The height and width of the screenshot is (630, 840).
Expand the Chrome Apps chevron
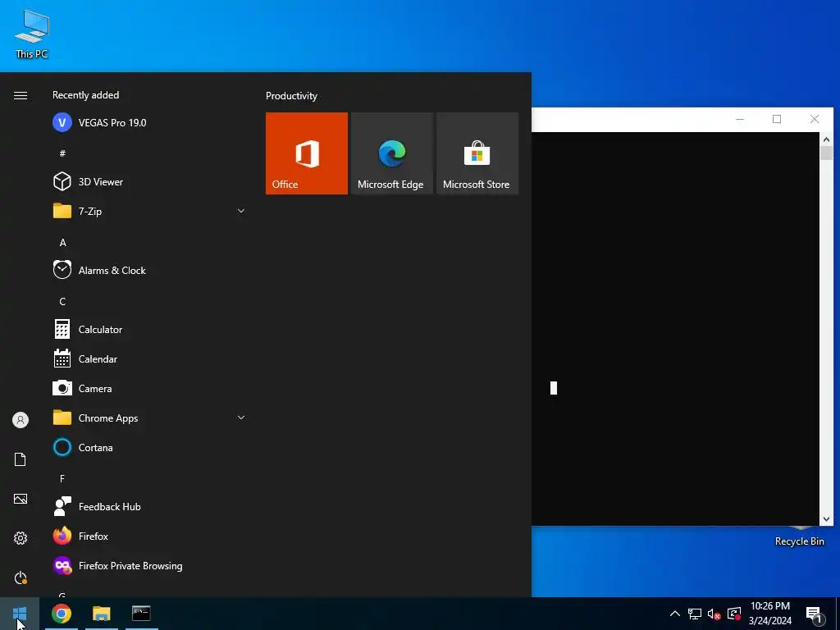[x=241, y=418]
